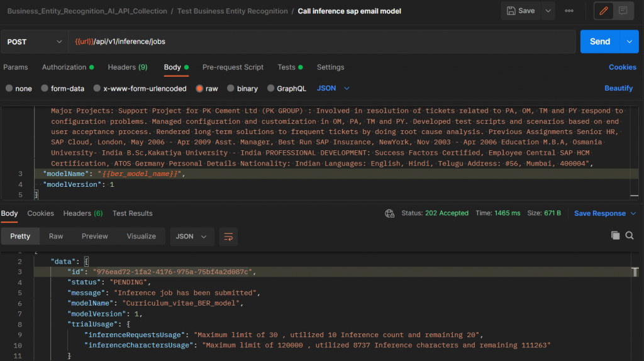The image size is (644, 361).
Task: Open the request body JSON format dropdown
Action: 333,88
